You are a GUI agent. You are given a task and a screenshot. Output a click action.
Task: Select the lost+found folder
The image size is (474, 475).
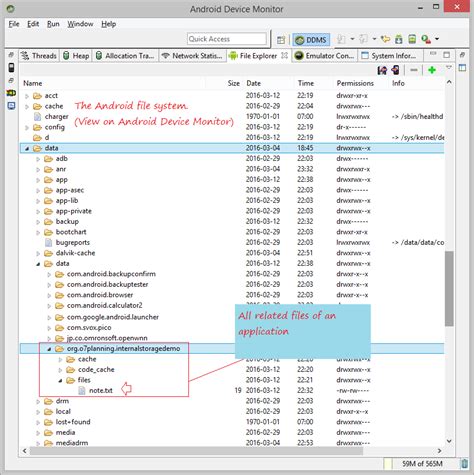pyautogui.click(x=73, y=422)
